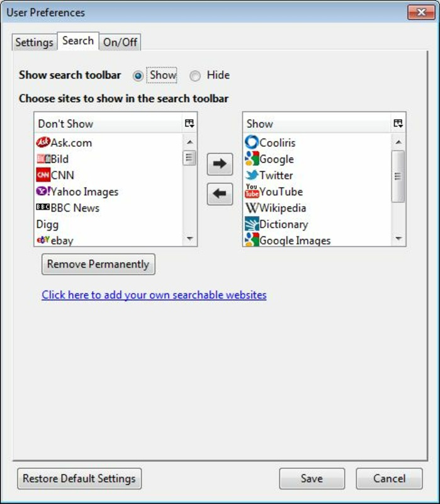The image size is (440, 504).
Task: Click Restore Default Settings button
Action: click(79, 478)
